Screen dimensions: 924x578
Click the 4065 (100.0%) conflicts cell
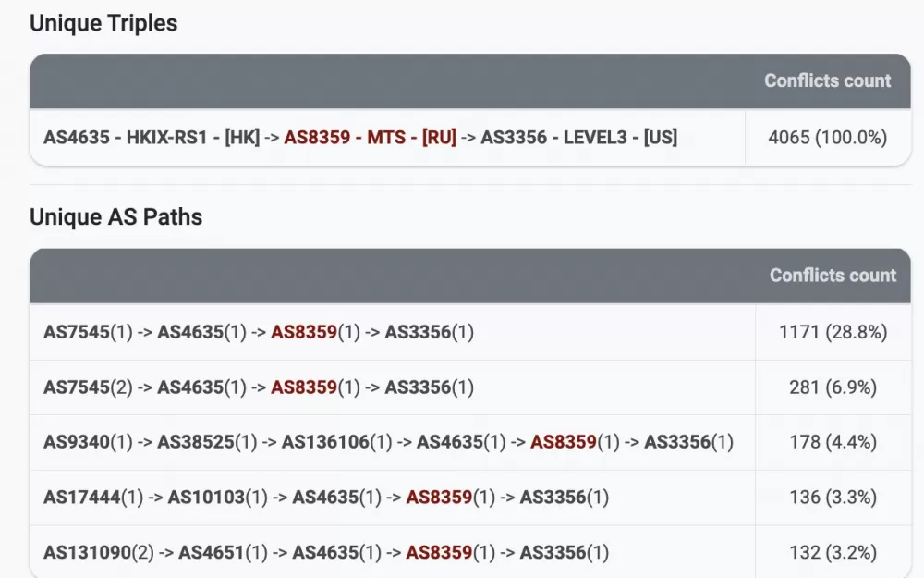[827, 138]
